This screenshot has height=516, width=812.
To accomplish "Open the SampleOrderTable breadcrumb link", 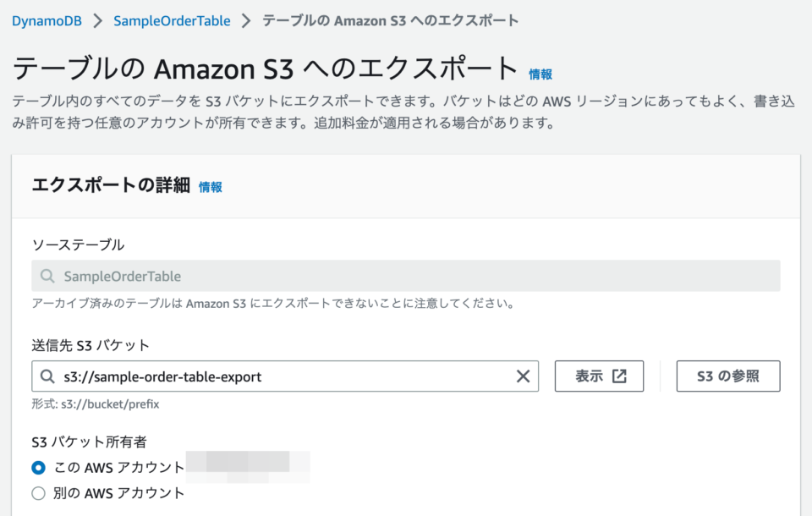I will point(172,21).
